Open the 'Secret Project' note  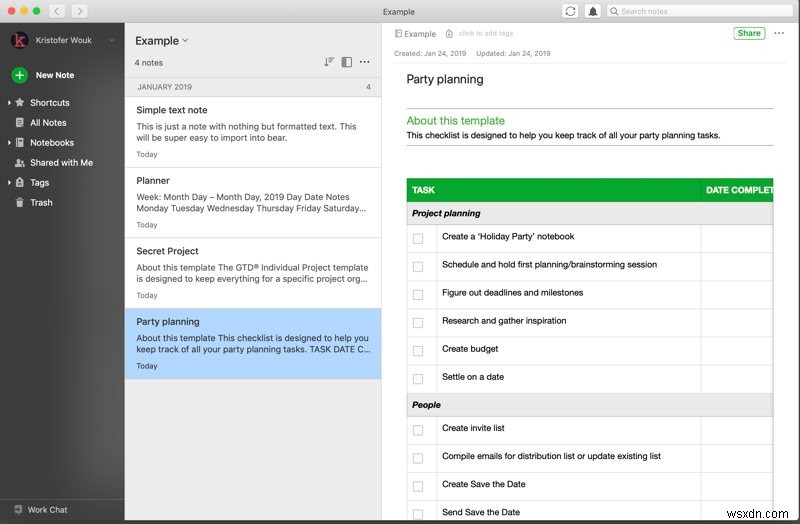(253, 272)
